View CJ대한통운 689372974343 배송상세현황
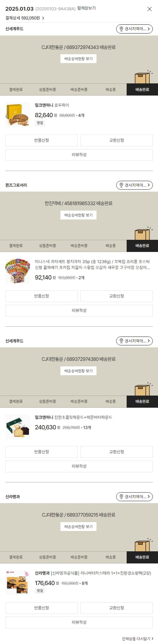This screenshot has height=644, width=158. [x=78, y=59]
